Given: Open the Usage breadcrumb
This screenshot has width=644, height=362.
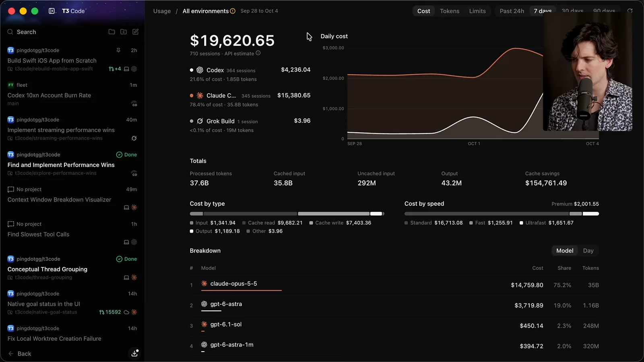Looking at the screenshot, I should (162, 11).
